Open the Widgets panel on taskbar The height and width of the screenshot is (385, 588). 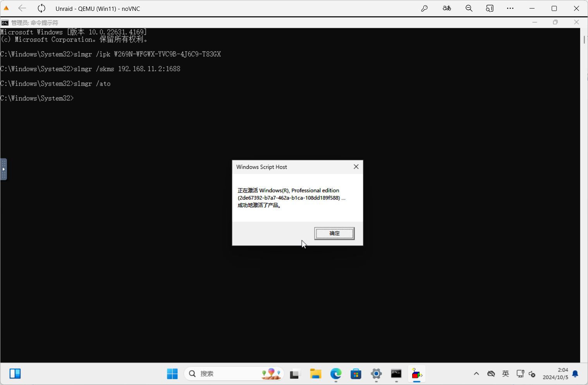tap(15, 374)
